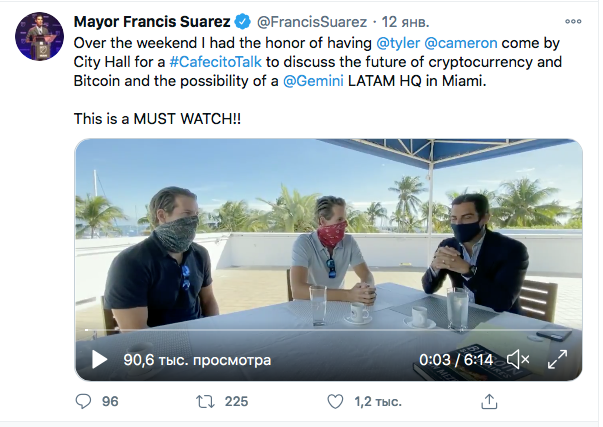Screen dimensions: 603x427
Task: Expand video to fullscreen
Action: click(558, 359)
